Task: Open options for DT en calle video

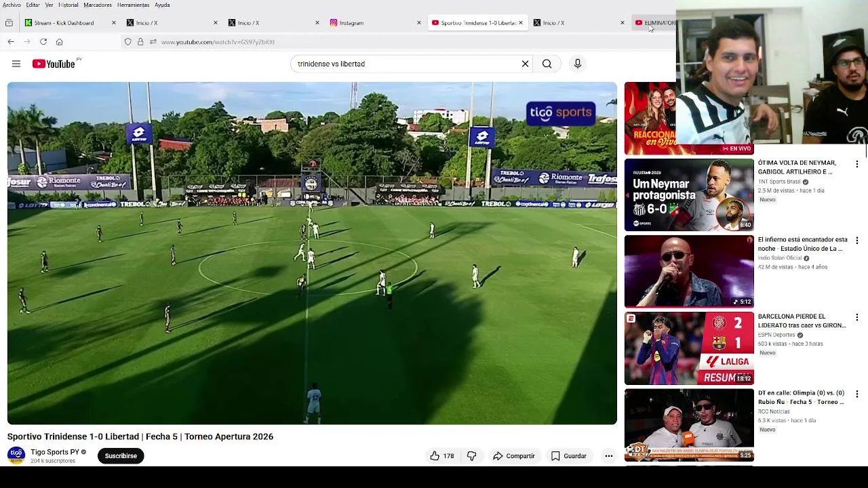Action: pos(856,394)
